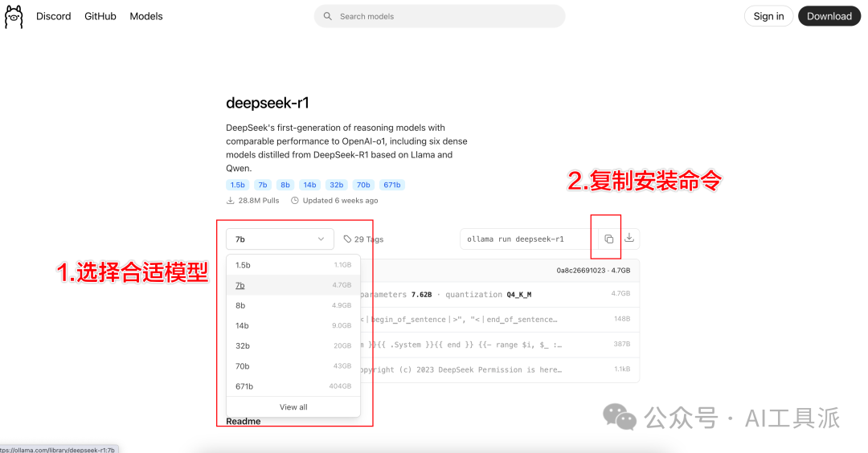868x453 pixels.
Task: Select the 671b blue tag badge
Action: tap(392, 185)
